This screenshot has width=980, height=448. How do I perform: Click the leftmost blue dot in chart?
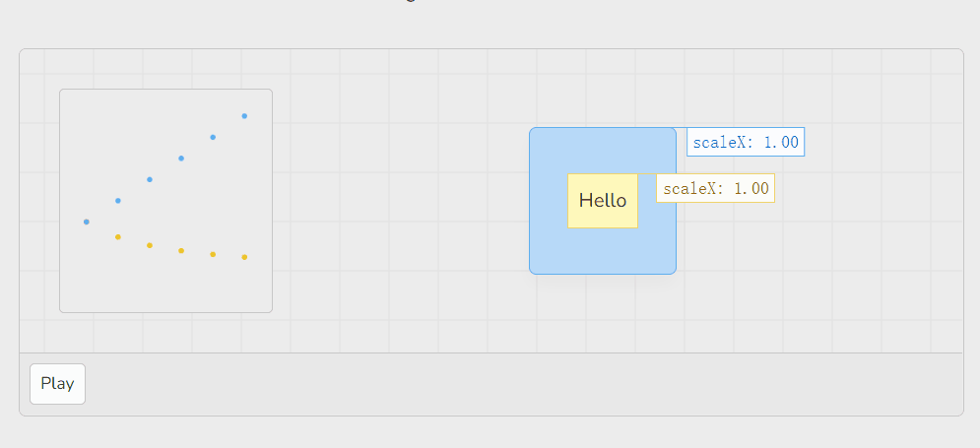[87, 222]
